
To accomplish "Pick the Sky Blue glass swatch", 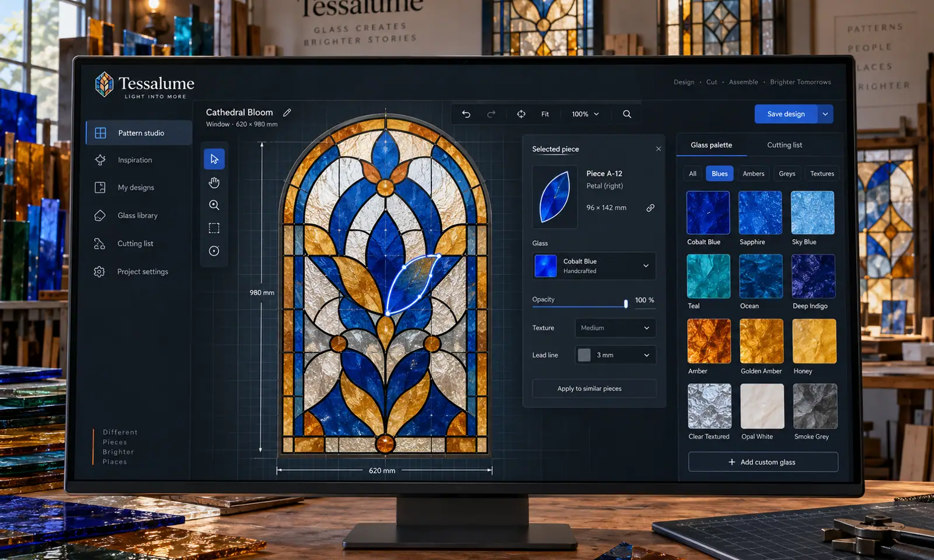I will coord(813,213).
